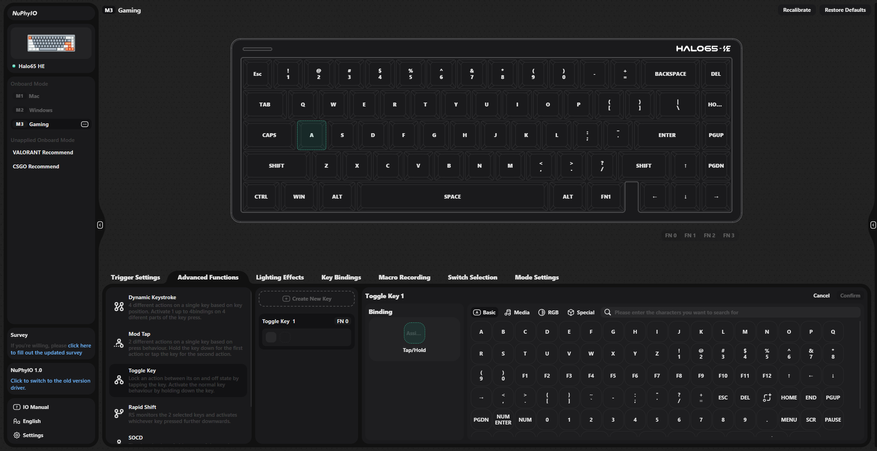The image size is (877, 451).
Task: Select the SPACE key on keyboard layout
Action: pos(452,196)
